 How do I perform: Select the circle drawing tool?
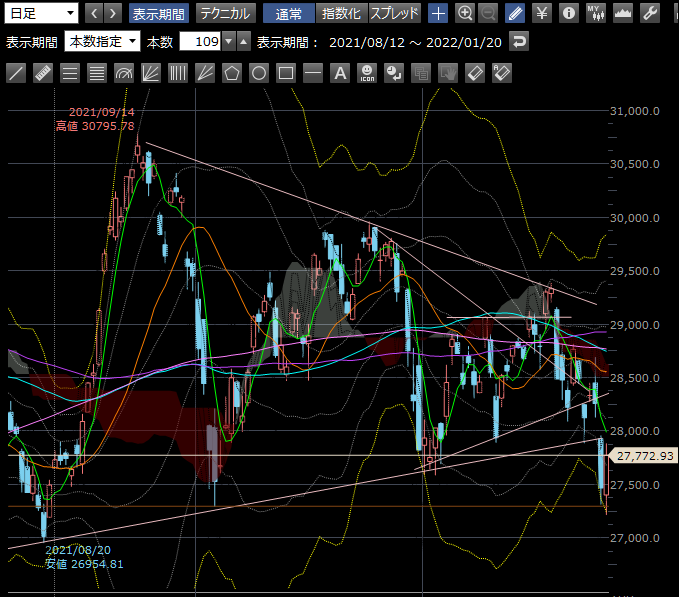[259, 73]
